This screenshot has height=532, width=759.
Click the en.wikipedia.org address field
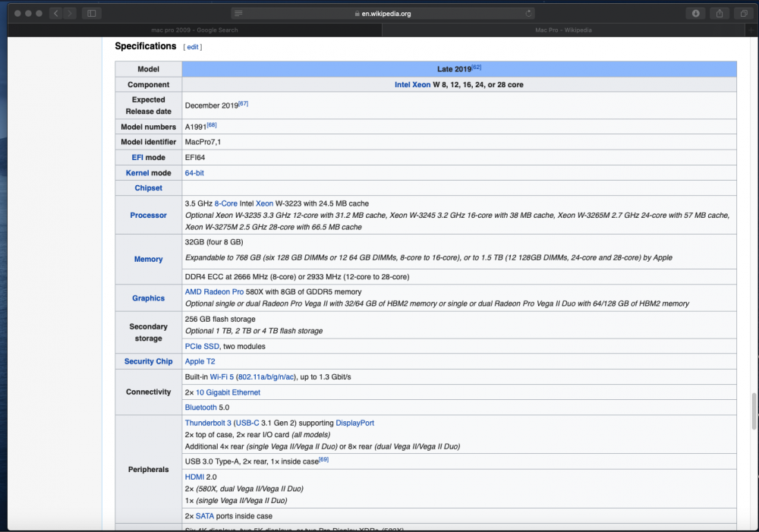pyautogui.click(x=383, y=14)
